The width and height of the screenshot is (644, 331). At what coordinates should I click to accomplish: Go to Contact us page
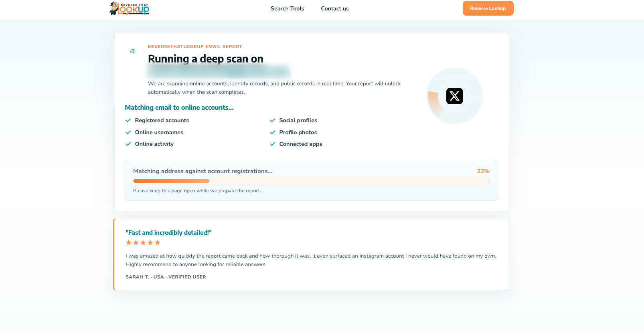pos(334,8)
